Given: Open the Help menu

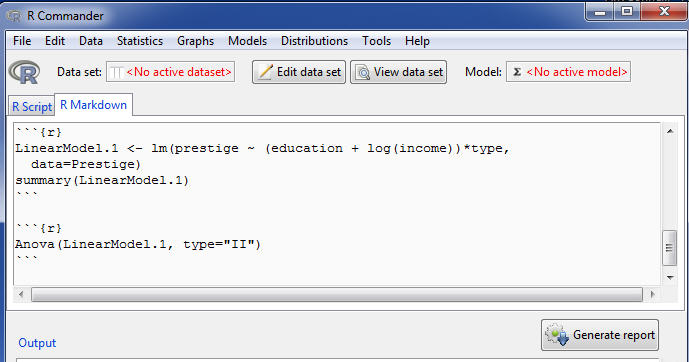Looking at the screenshot, I should pyautogui.click(x=417, y=41).
